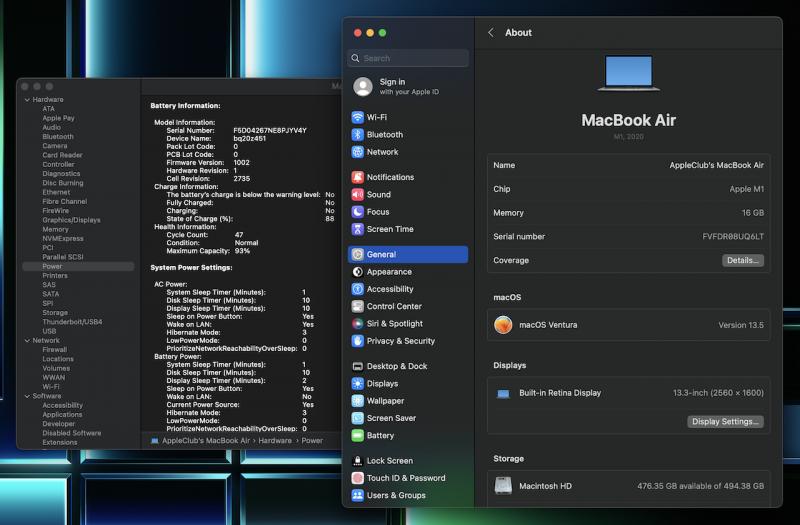Select Applications under Software in System Information
The image size is (800, 525).
pos(62,414)
